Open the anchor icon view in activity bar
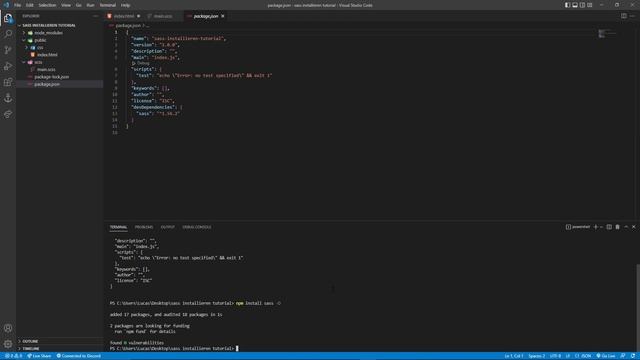 pos(8,98)
